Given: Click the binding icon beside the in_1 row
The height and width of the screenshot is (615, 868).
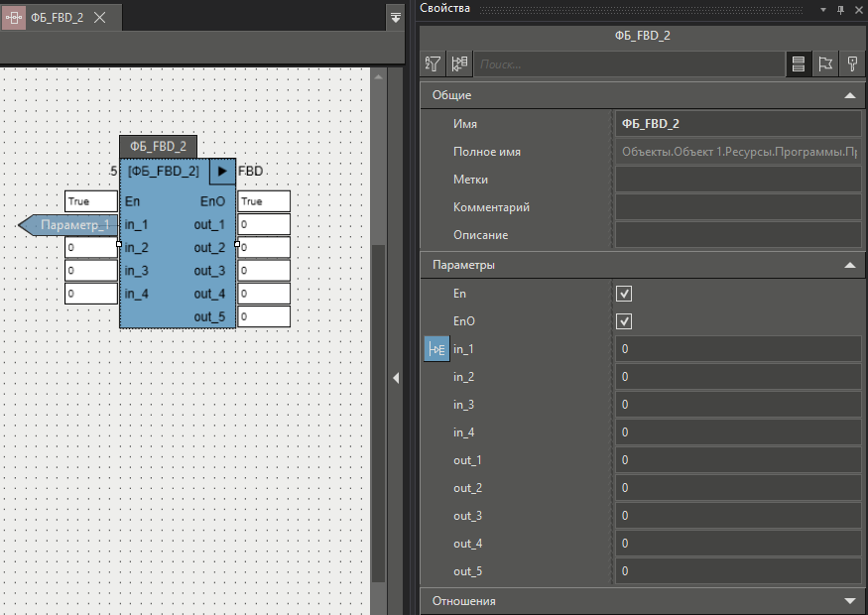Looking at the screenshot, I should point(436,349).
